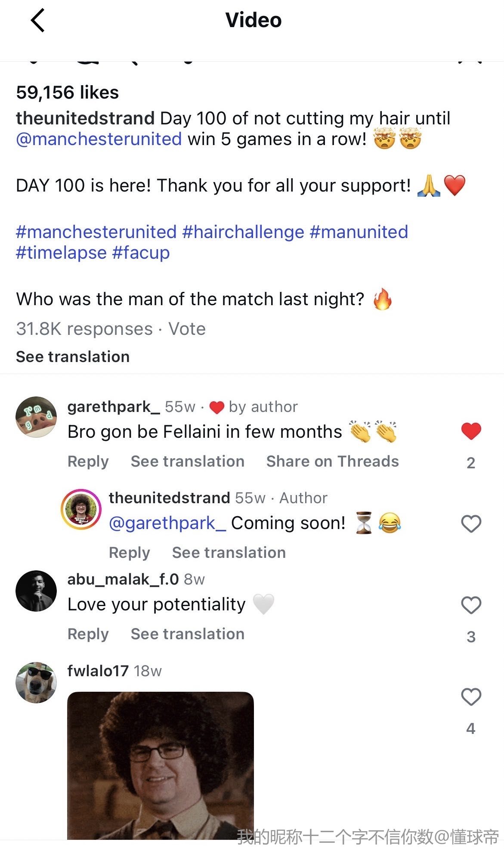Screen dimensions: 504x851
Task: Tap abu_malak_f.0's profile avatar
Action: (x=36, y=591)
